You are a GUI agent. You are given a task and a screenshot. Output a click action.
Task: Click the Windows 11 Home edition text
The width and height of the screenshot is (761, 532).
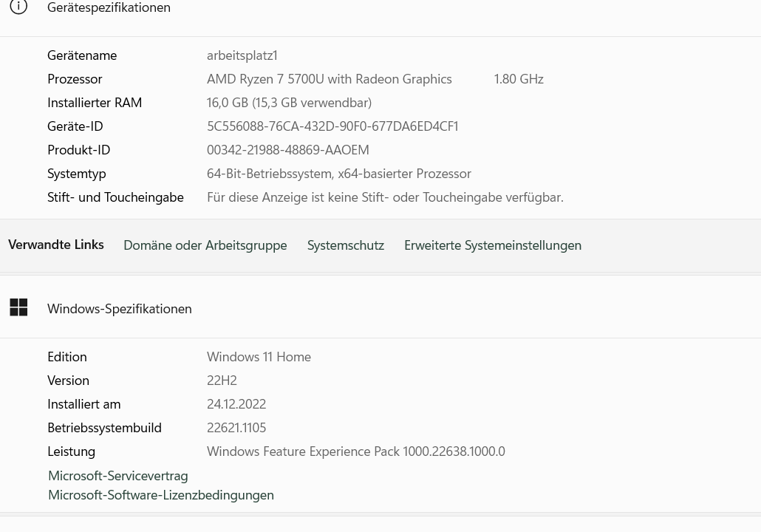[259, 357]
